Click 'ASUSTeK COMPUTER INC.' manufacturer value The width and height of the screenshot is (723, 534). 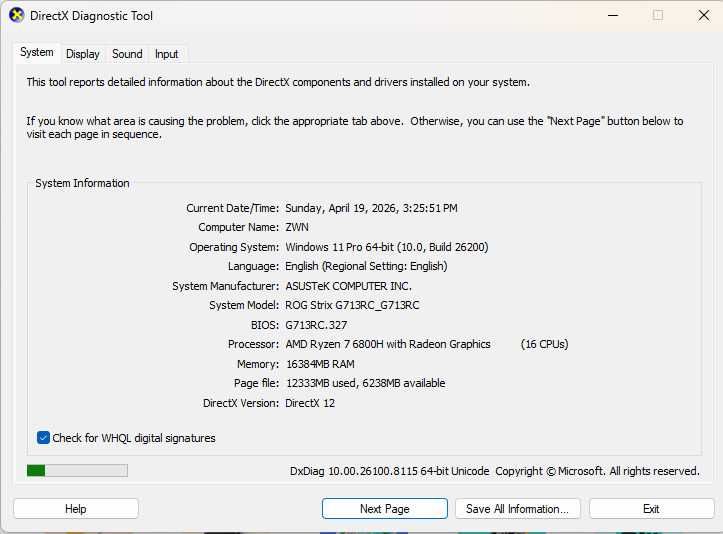point(348,286)
